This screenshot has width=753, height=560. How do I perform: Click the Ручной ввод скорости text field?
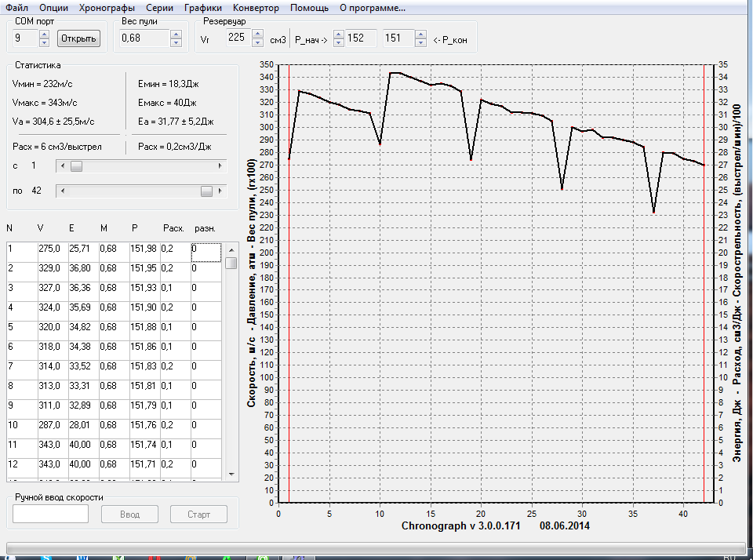coord(51,515)
